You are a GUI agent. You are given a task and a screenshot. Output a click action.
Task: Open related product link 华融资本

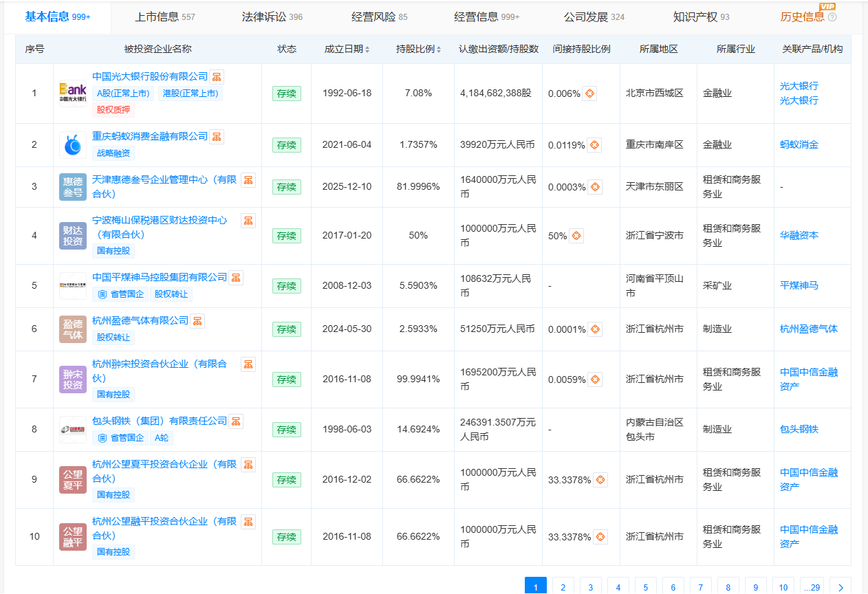799,236
